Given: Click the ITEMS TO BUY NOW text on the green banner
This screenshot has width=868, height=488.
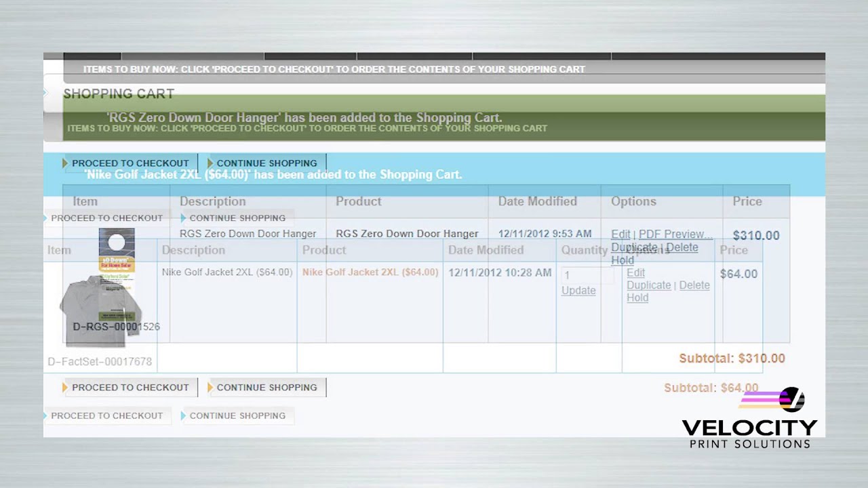Looking at the screenshot, I should click(x=307, y=128).
